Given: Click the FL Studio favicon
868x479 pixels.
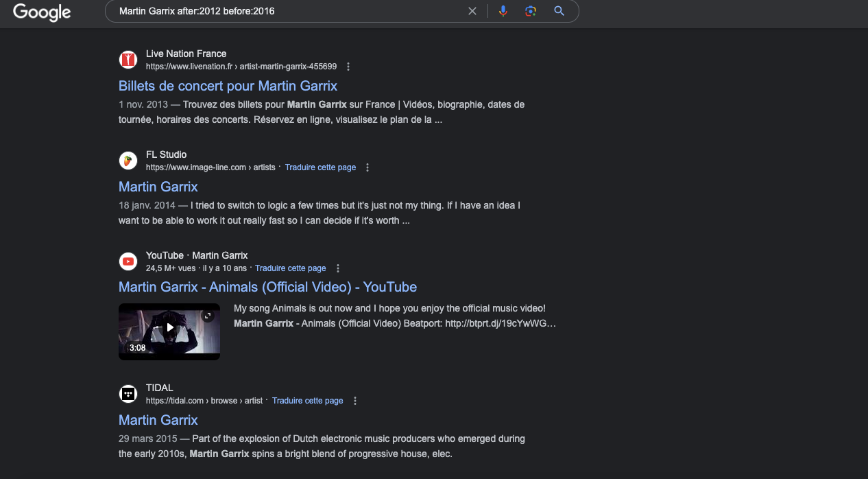Looking at the screenshot, I should tap(128, 161).
